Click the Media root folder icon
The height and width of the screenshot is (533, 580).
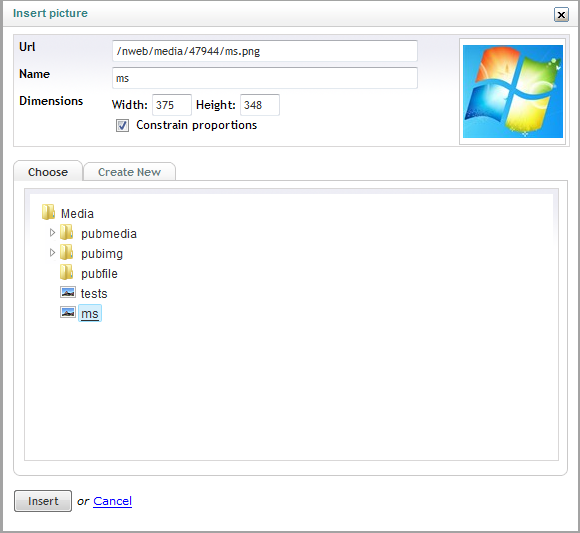coord(48,212)
